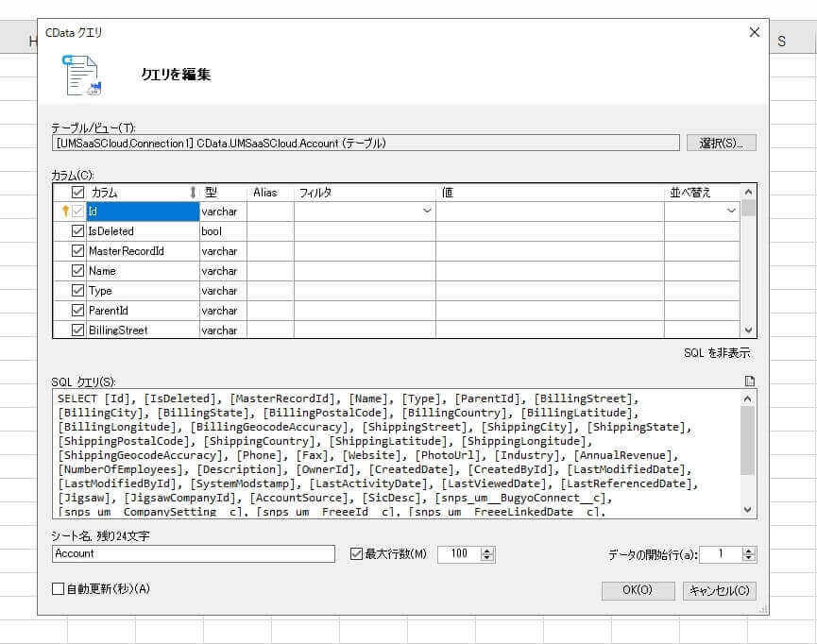Click the OK(O) button

(638, 590)
